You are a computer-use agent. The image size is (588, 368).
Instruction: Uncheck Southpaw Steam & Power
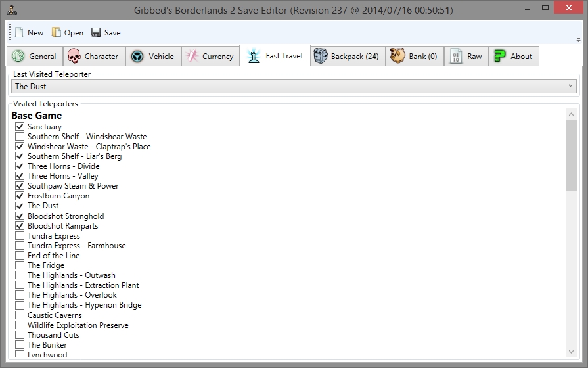point(20,186)
